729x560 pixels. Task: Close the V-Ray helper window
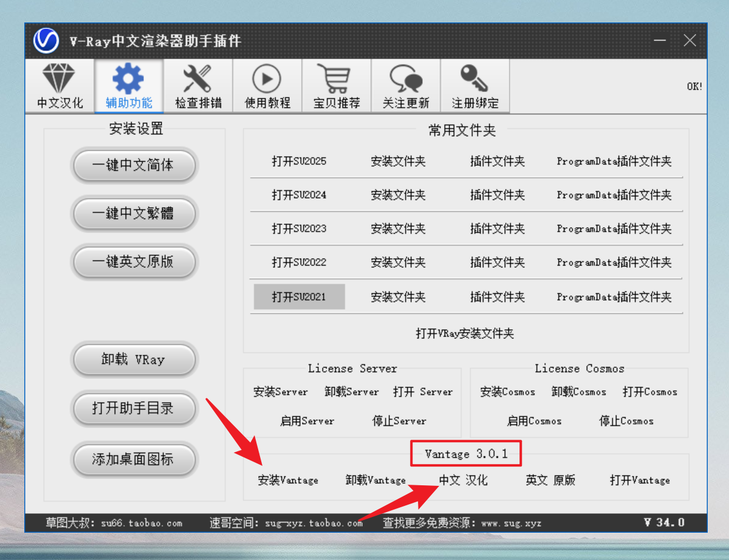click(x=690, y=41)
